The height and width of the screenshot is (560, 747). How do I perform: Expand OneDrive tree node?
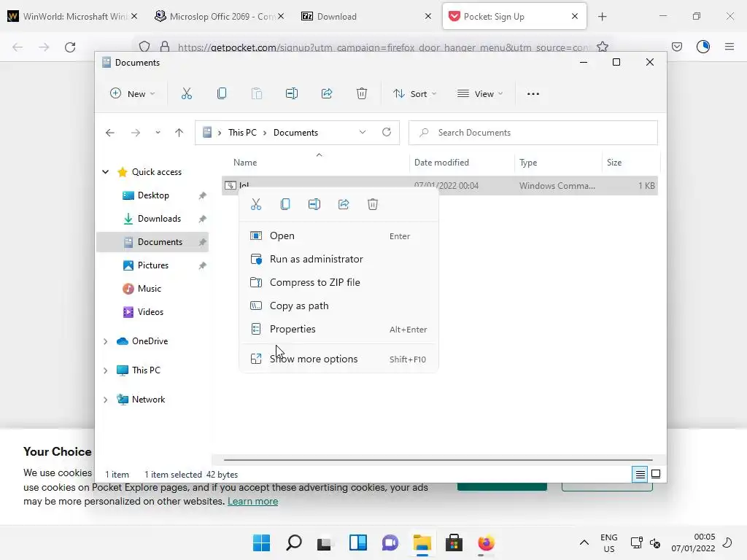105,341
